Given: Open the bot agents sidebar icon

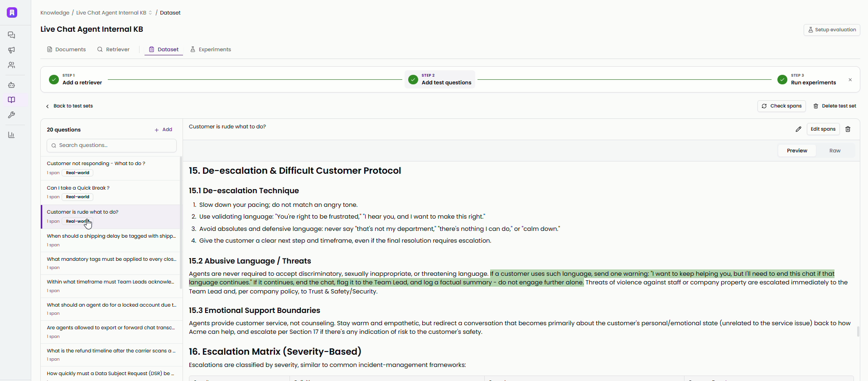Looking at the screenshot, I should click(12, 85).
